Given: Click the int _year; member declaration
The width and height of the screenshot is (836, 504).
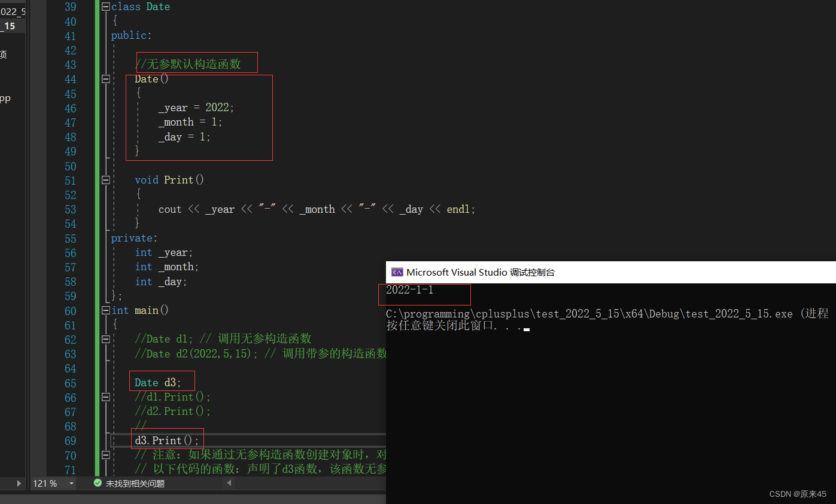Looking at the screenshot, I should [x=164, y=253].
